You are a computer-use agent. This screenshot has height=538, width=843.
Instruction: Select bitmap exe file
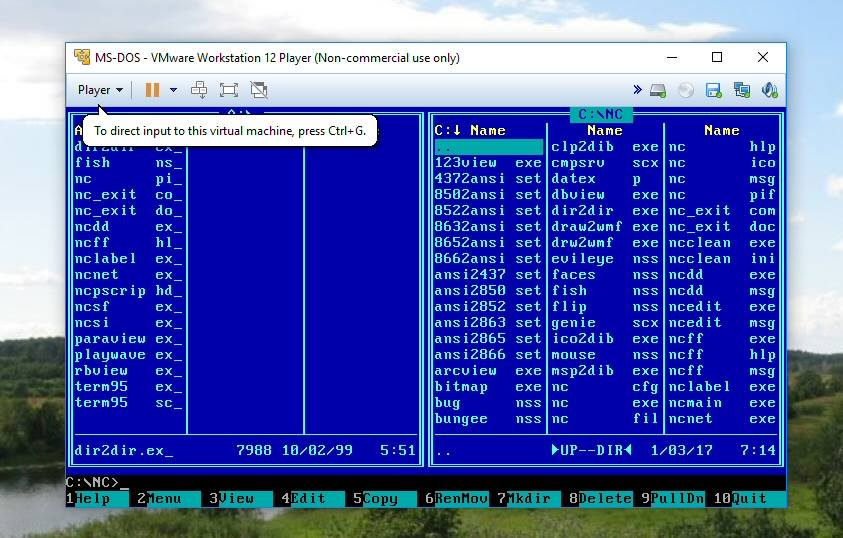pos(489,387)
